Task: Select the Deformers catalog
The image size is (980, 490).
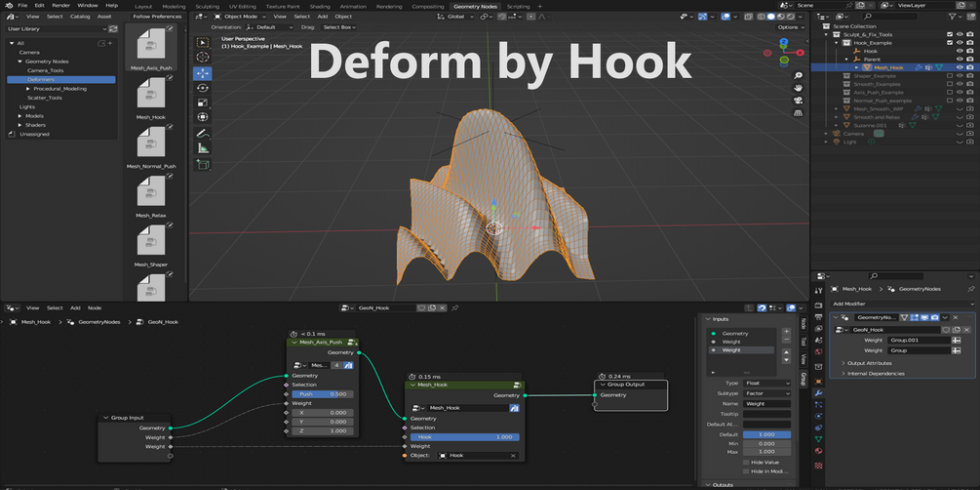Action: pyautogui.click(x=61, y=79)
